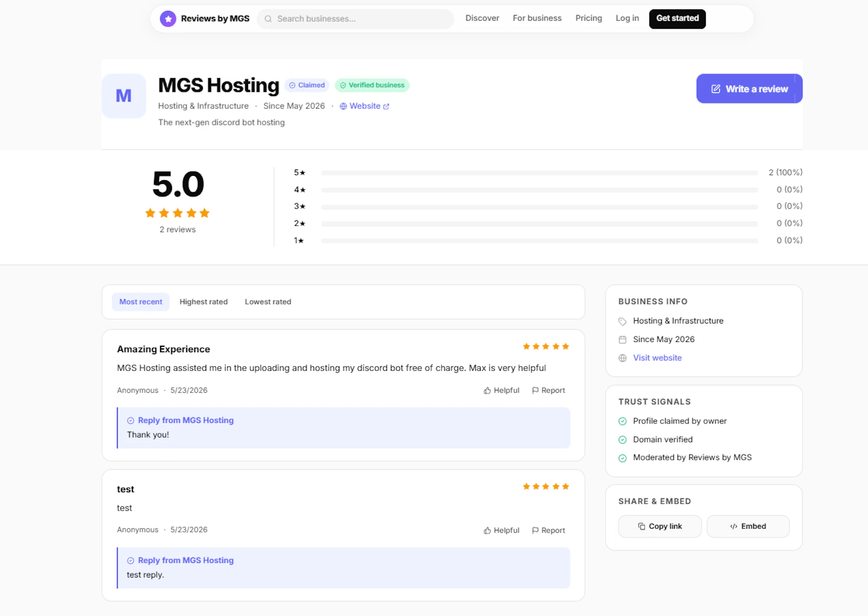Click the Reviews by MGS brand name
Image resolution: width=868 pixels, height=616 pixels.
[215, 18]
